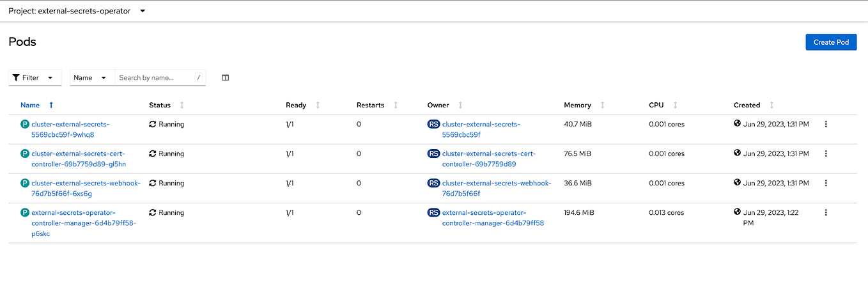Screen dimensions: 868x282
Task: Open kebab menu for external-secrets-operator-controller-manager pod
Action: pos(826,212)
